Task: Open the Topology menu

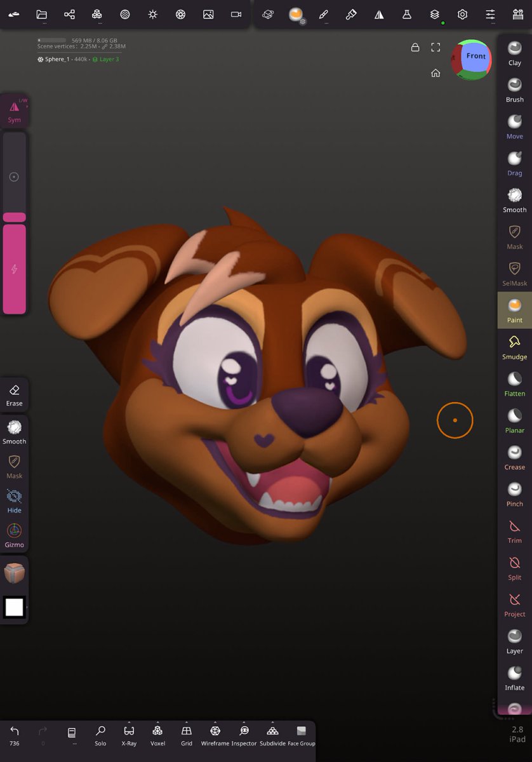Action: 97,14
